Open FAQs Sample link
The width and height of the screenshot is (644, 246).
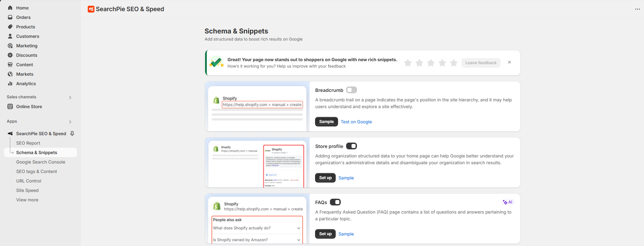pos(346,234)
